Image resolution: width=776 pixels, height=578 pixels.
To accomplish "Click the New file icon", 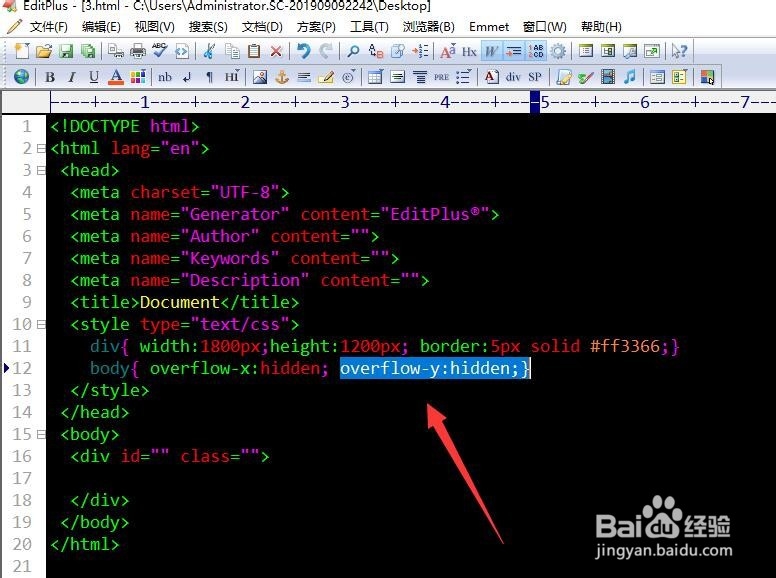I will [x=21, y=51].
